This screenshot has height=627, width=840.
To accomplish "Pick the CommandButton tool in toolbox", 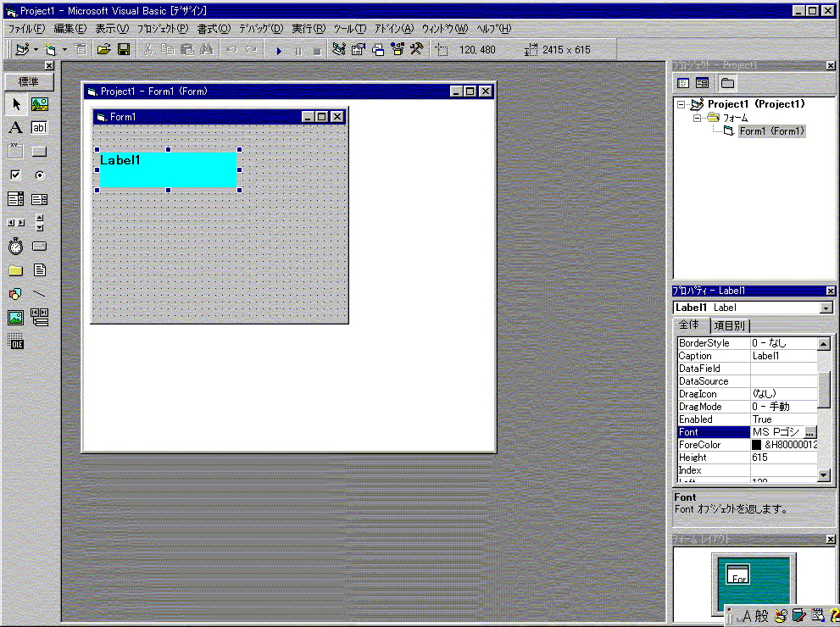I will pos(40,152).
